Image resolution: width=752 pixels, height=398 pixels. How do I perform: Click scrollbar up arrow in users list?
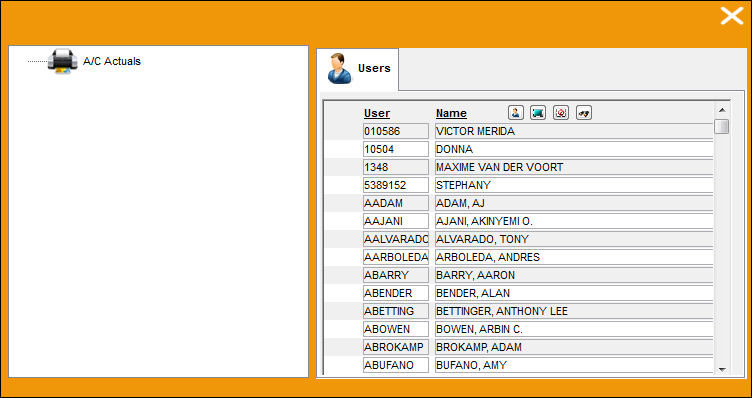tap(722, 110)
